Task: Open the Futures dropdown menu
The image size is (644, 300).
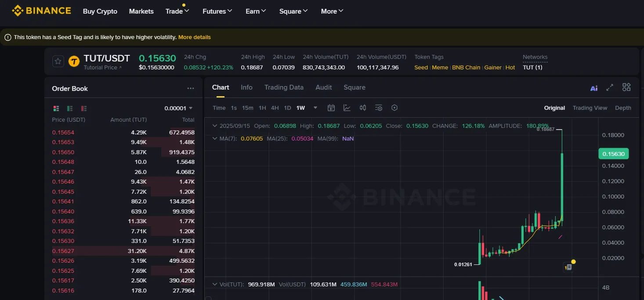Action: click(217, 11)
